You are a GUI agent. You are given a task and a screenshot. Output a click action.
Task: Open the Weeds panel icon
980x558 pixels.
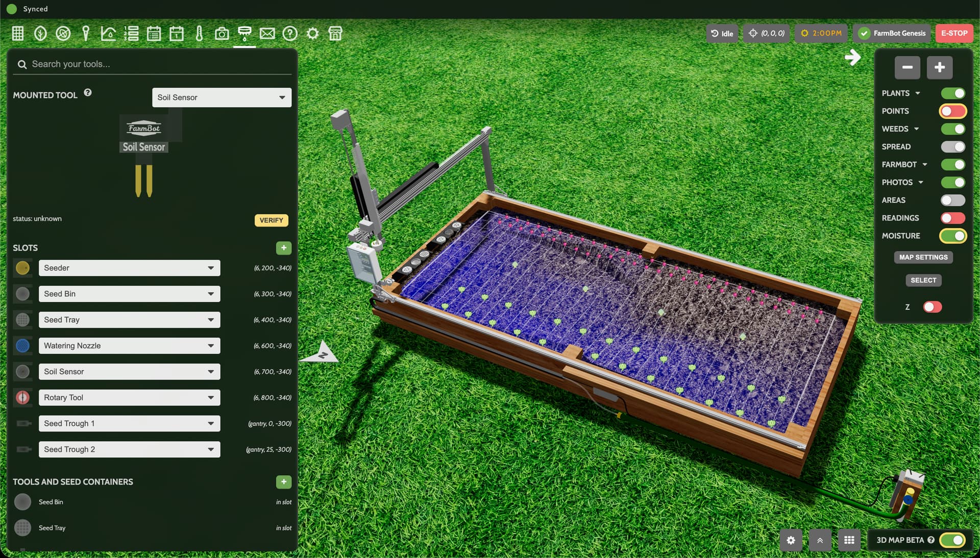click(x=63, y=34)
